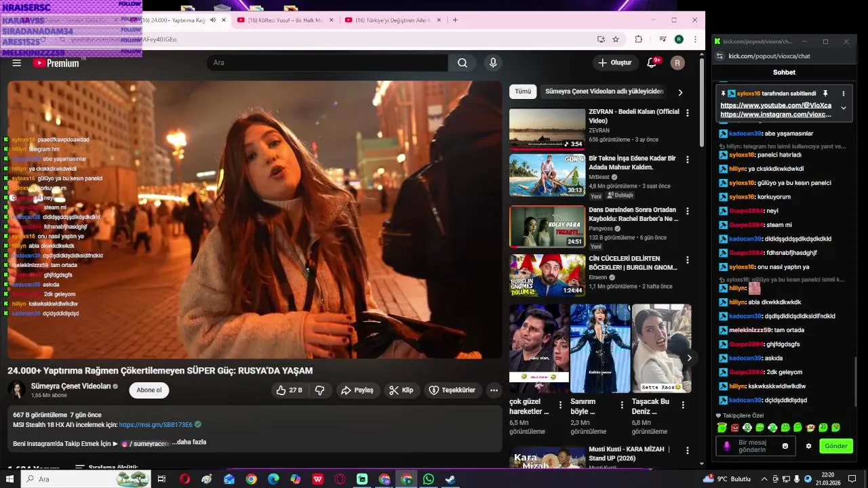Viewport: 868px width, 488px height.
Task: Launch WhatsApp from the taskbar
Action: [x=429, y=479]
